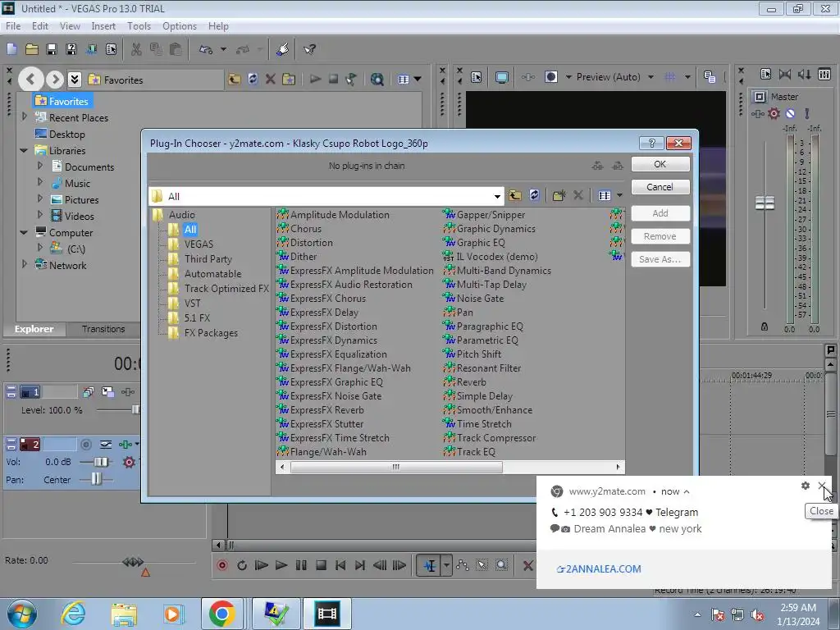Click the track 2 pan slider
The image size is (840, 630).
[96, 479]
